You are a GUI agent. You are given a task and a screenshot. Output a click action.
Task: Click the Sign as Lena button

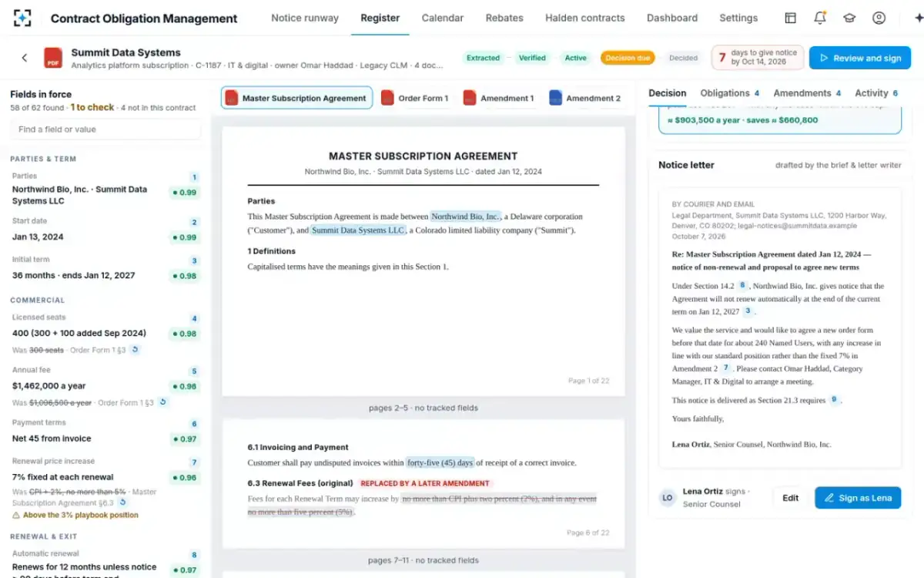(858, 498)
